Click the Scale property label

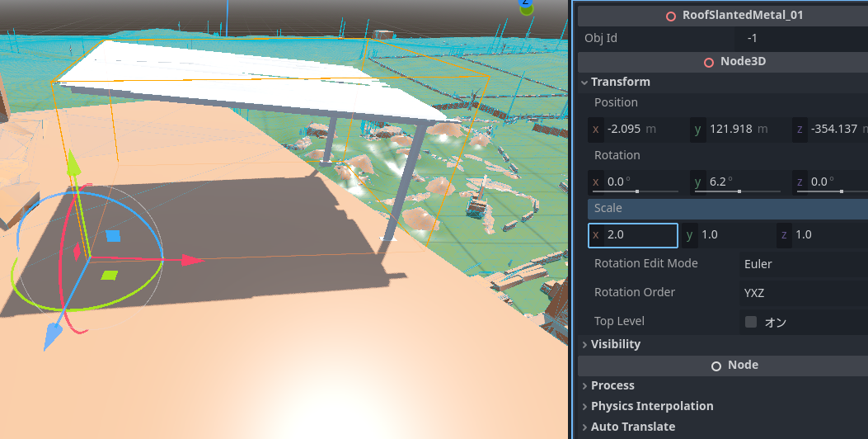coord(608,208)
